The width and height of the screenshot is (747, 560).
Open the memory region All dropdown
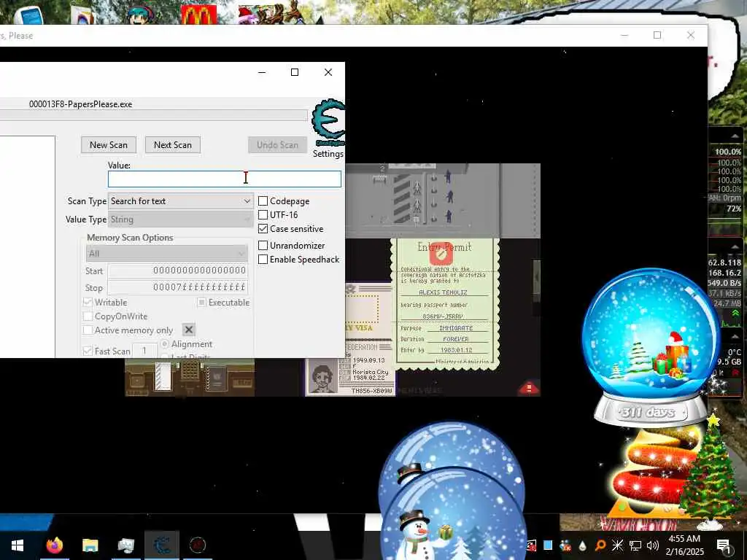coord(167,253)
